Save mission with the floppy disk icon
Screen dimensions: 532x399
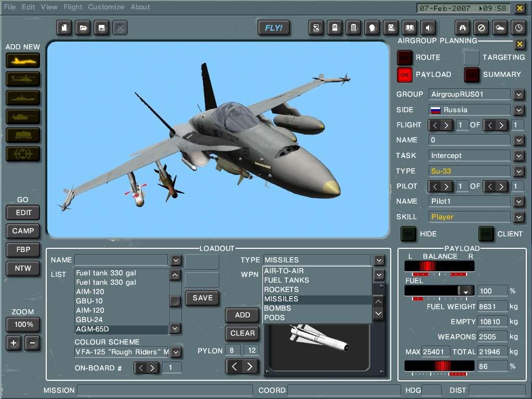click(x=101, y=28)
